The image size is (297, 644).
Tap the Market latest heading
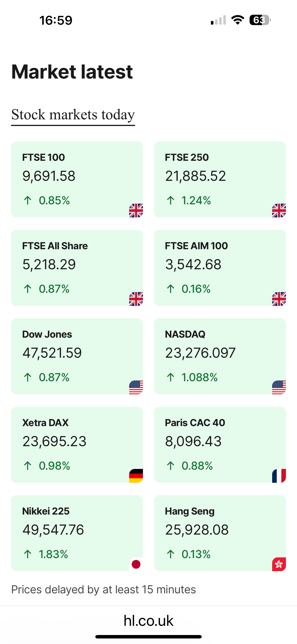pos(72,72)
